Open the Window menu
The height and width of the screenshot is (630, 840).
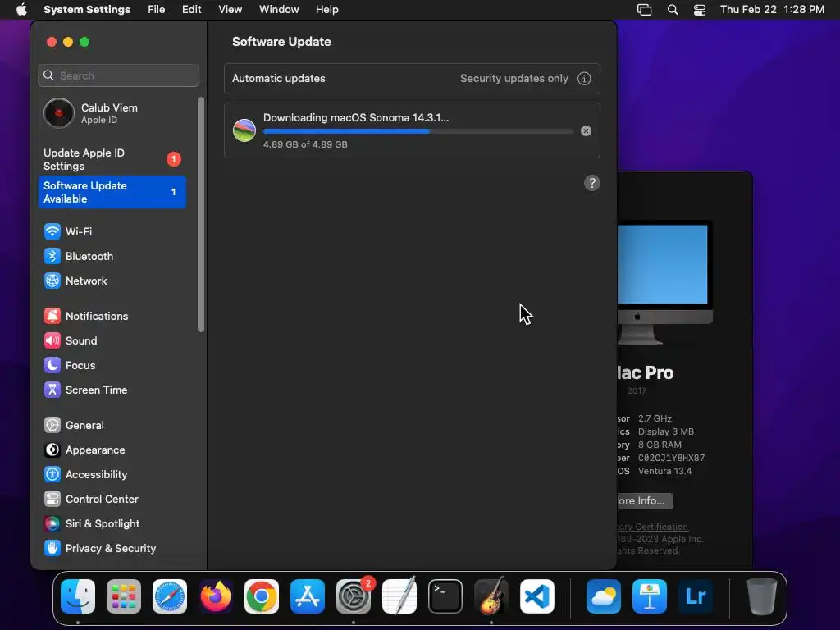coord(279,9)
